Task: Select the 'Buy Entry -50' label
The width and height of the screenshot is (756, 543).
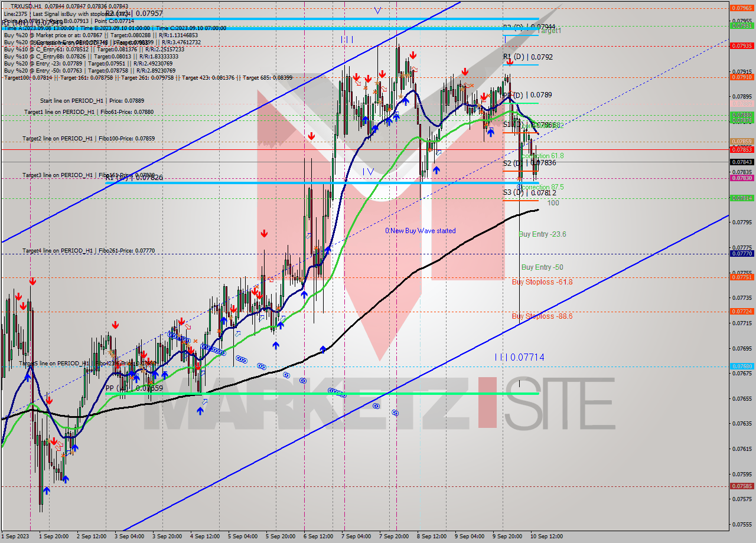Action: (542, 267)
